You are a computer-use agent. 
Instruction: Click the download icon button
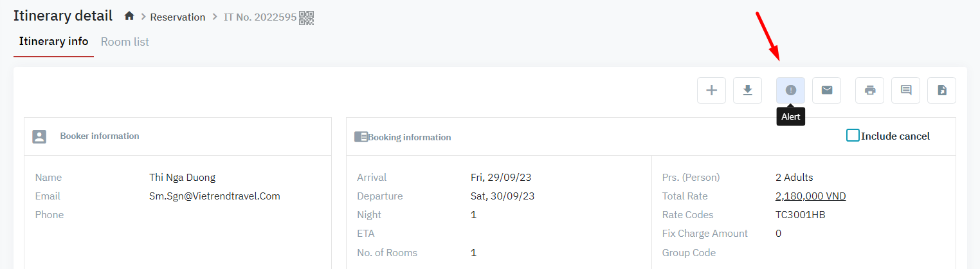pos(747,91)
